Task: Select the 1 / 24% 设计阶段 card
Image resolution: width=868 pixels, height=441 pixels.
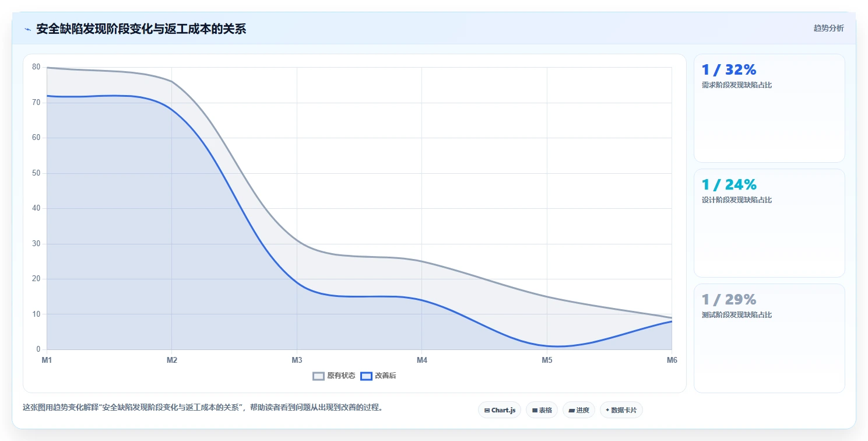Action: [x=769, y=223]
